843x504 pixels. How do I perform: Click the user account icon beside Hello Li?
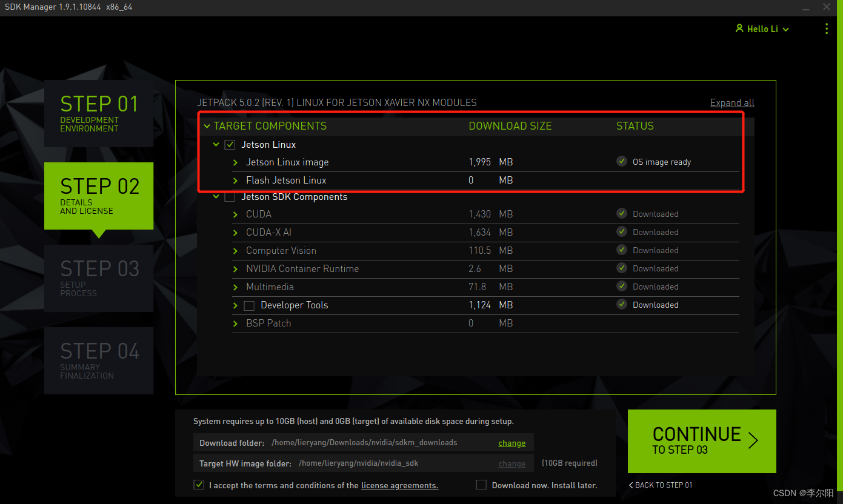pos(739,28)
